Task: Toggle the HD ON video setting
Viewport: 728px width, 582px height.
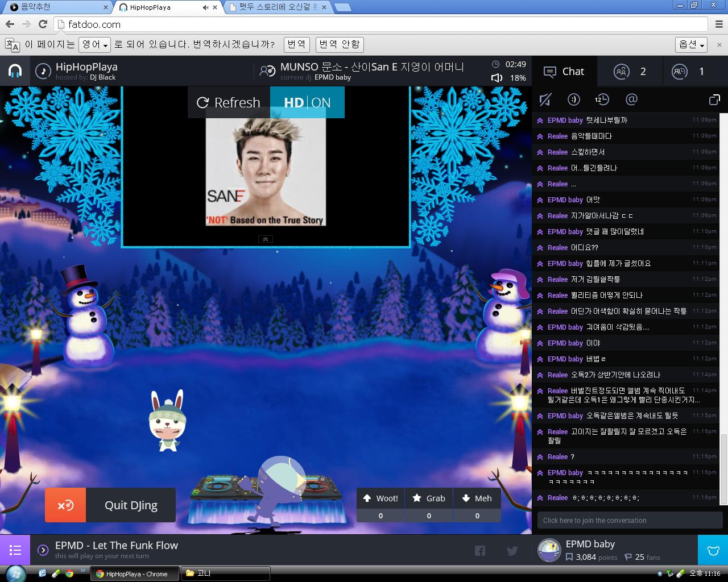Action: coord(307,103)
